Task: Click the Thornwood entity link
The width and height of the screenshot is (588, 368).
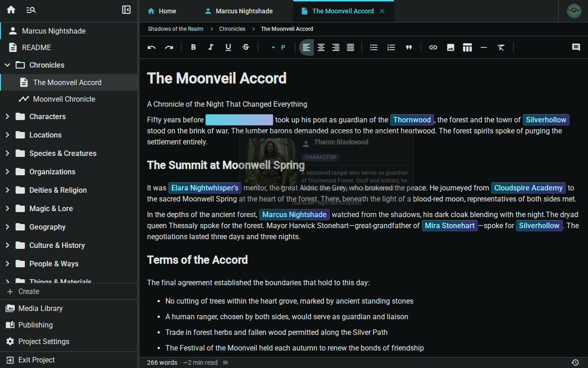Action: 412,120
